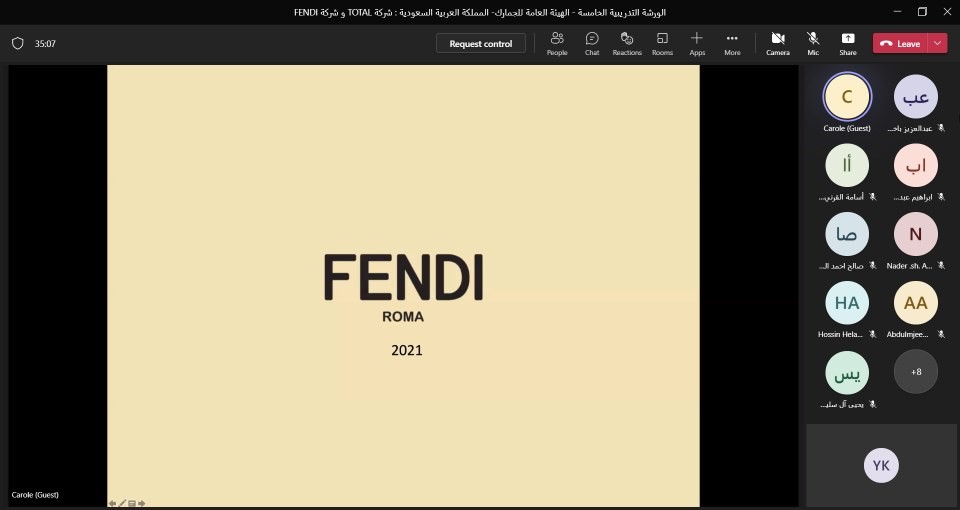This screenshot has height=510, width=960.
Task: Click the slide menu icon in presentation
Action: (x=132, y=503)
